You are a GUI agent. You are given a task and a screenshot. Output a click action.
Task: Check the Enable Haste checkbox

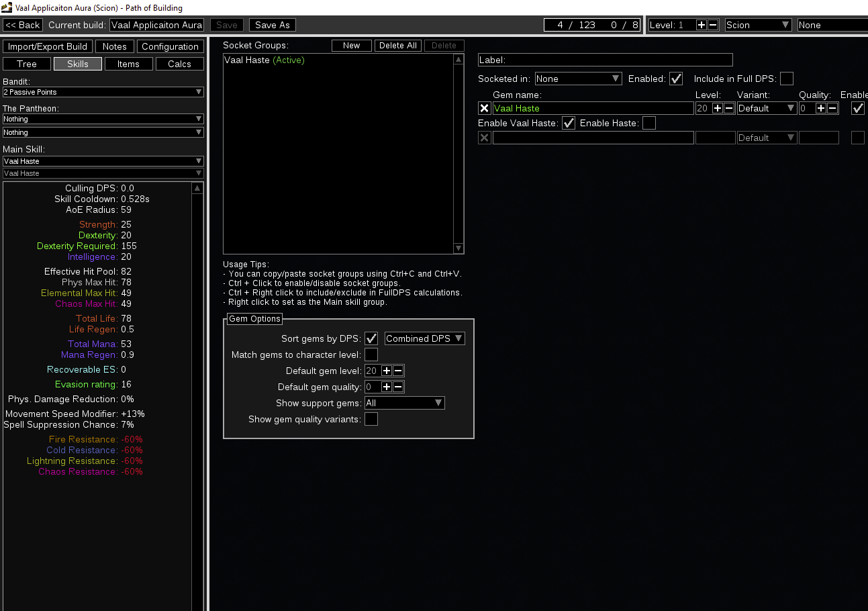(649, 123)
